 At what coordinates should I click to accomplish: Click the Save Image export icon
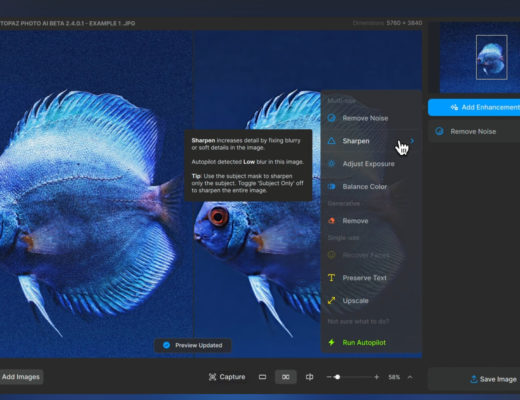pos(473,379)
